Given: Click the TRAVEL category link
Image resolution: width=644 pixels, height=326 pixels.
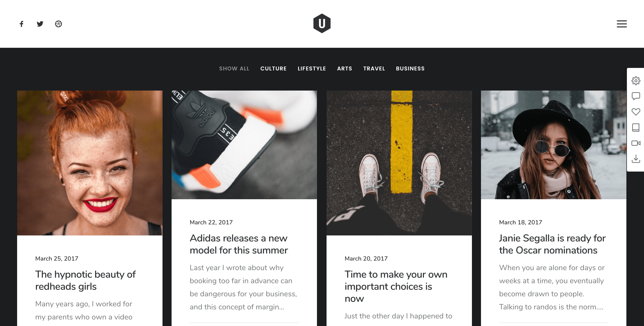Looking at the screenshot, I should [x=374, y=69].
